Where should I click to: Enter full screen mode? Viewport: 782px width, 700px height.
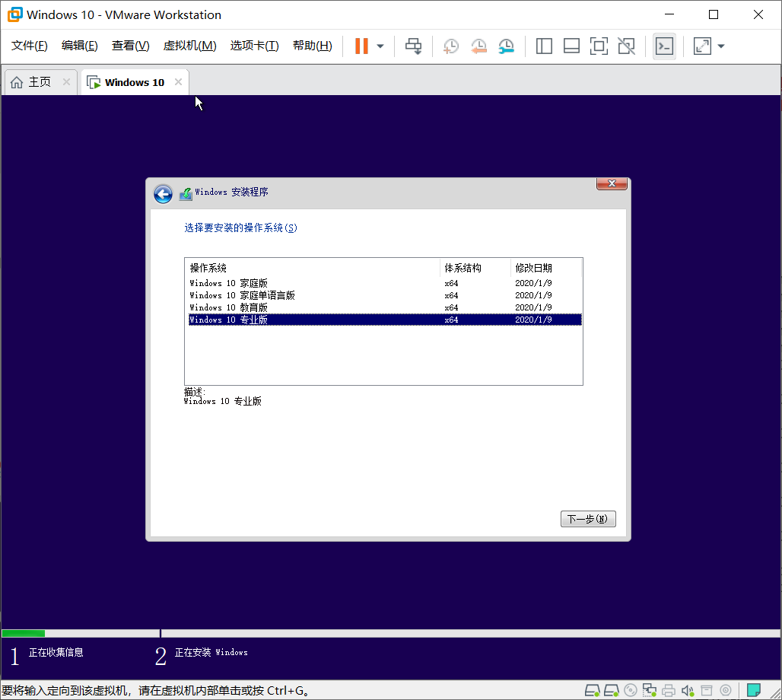(x=599, y=46)
